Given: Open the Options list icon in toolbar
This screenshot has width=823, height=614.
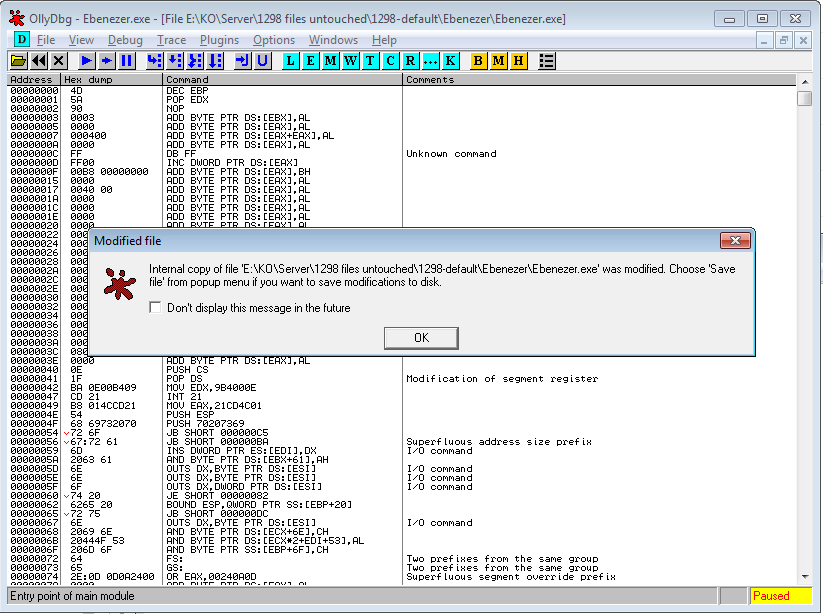Looking at the screenshot, I should [546, 61].
